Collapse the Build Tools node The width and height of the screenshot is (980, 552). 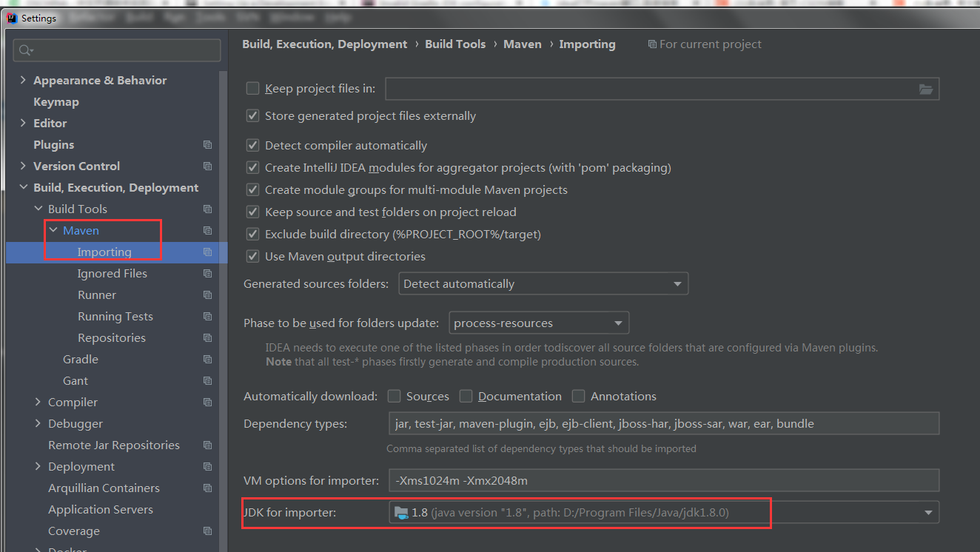38,209
